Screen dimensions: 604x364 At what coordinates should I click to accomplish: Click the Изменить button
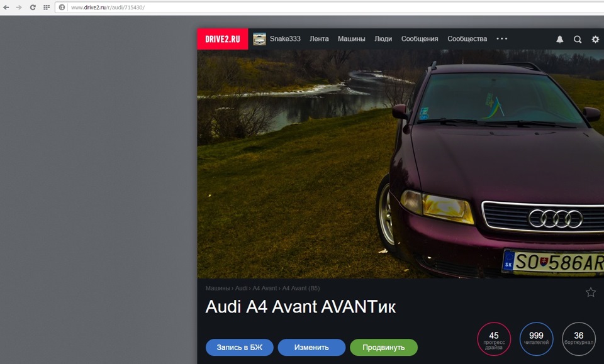311,348
